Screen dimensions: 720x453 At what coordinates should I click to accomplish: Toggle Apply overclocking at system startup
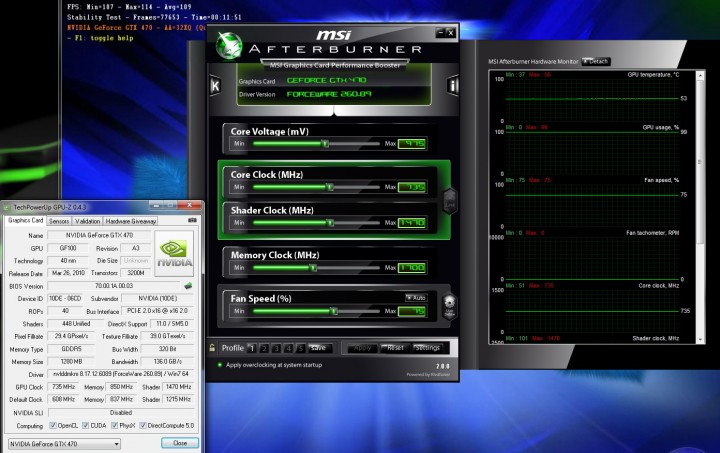(x=219, y=365)
